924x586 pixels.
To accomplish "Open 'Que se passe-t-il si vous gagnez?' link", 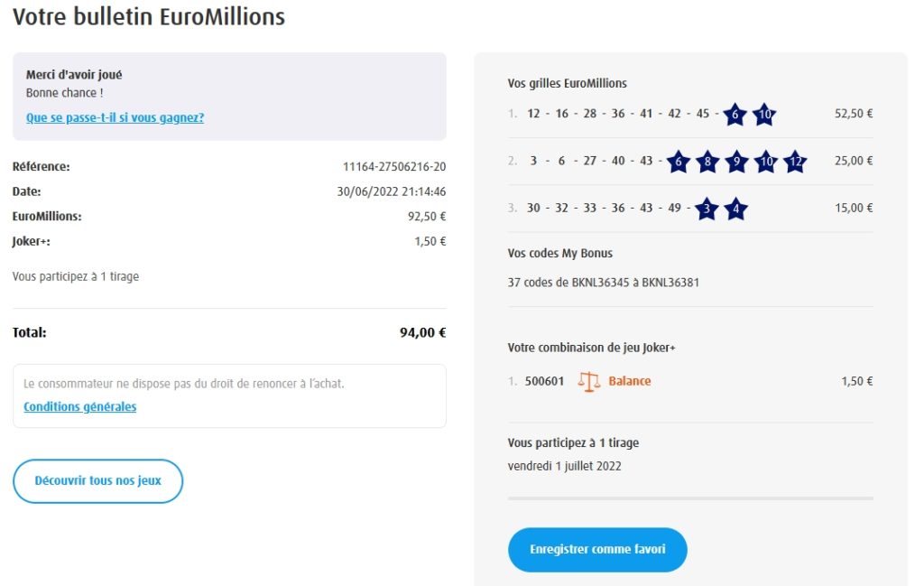I will pyautogui.click(x=115, y=117).
